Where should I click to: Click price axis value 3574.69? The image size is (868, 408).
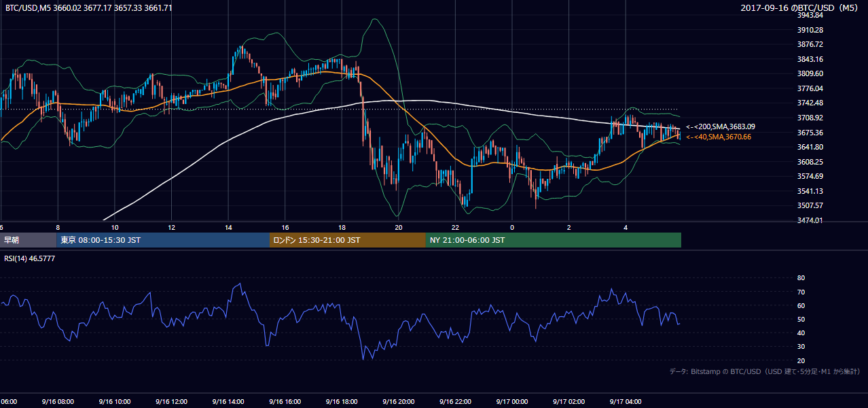810,176
